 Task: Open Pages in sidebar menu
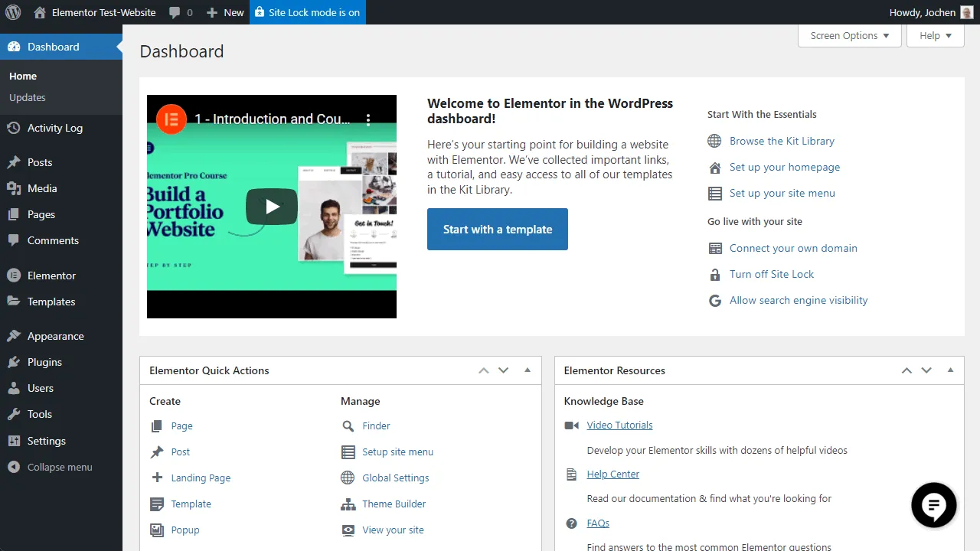(x=61, y=214)
